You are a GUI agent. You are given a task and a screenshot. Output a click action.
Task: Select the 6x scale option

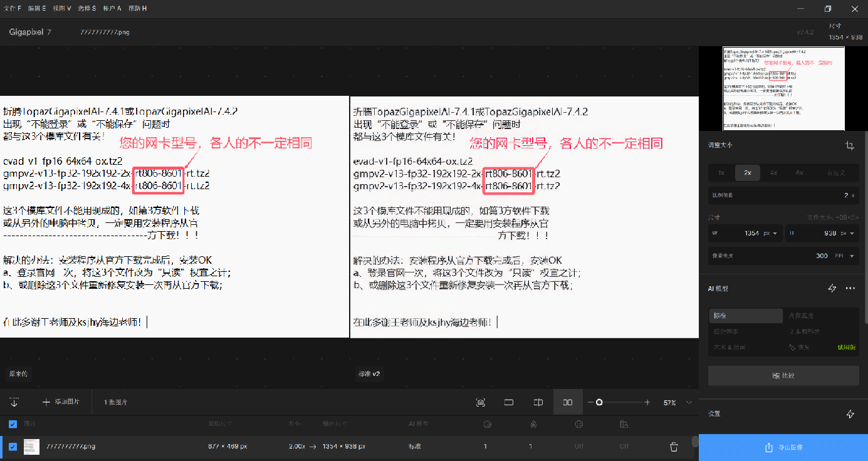coord(800,172)
